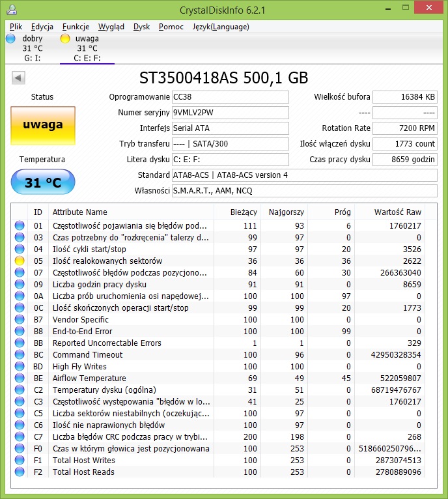Minimize the CrystalDiskInfo window

click(388, 8)
